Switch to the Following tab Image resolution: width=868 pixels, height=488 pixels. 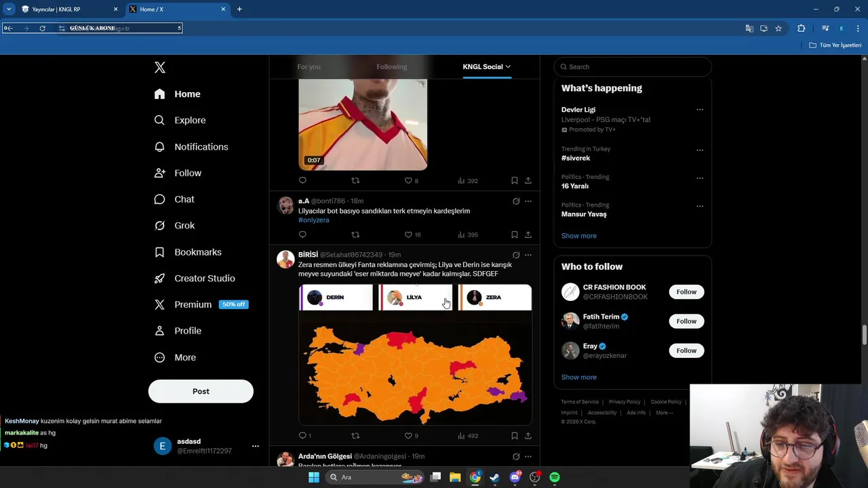[391, 66]
